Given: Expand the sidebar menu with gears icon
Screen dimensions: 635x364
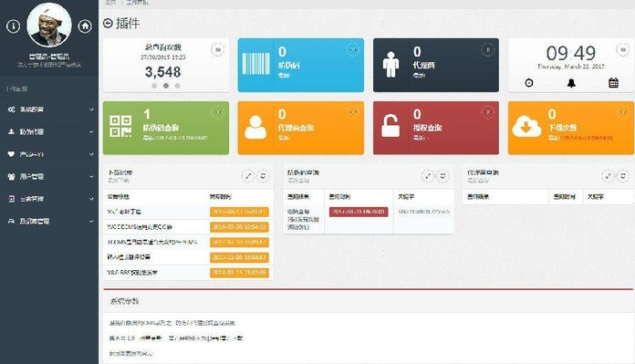Looking at the screenshot, I should pos(49,109).
